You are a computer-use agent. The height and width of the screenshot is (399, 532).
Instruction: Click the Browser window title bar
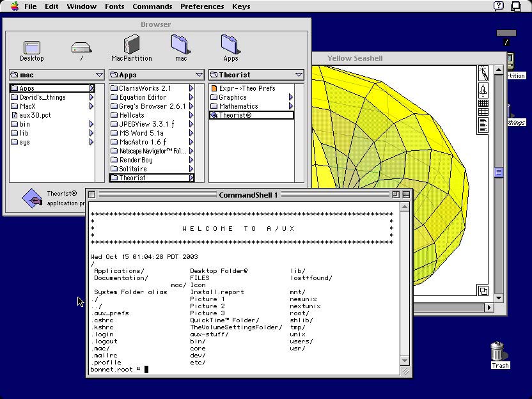pyautogui.click(x=156, y=24)
